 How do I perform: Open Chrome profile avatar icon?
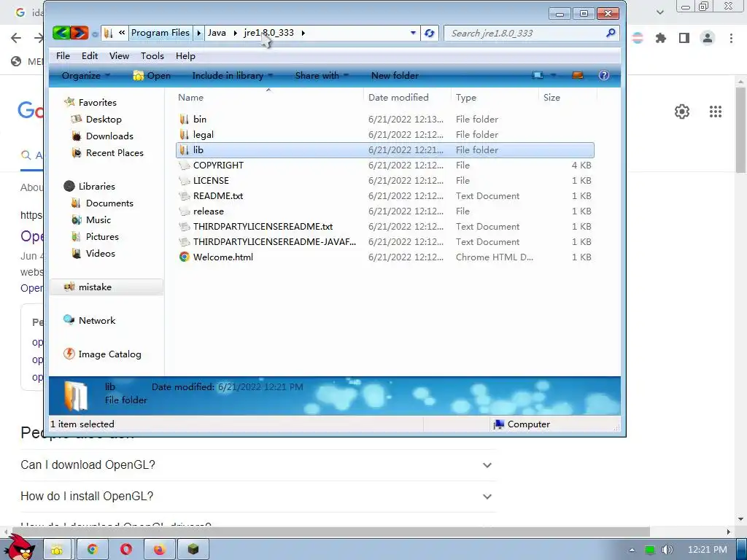[x=708, y=38]
